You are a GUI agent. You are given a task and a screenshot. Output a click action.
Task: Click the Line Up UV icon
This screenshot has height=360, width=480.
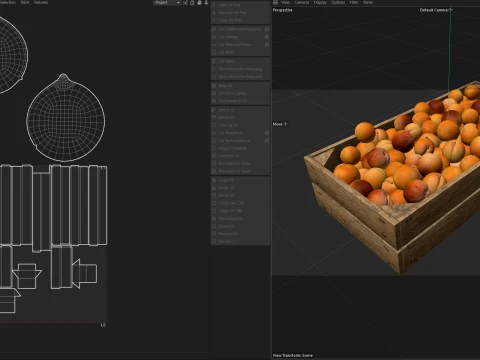pos(214,125)
